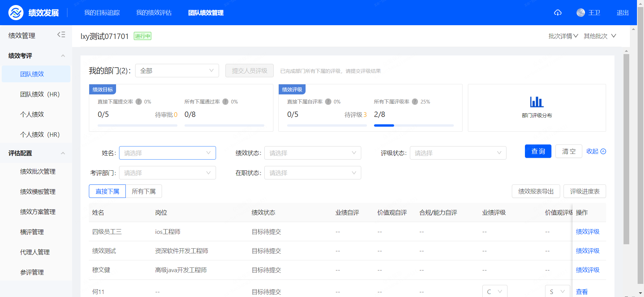Click 绩效评级 link for 四级员工三
Screen dimensions: 644x297
(588, 231)
